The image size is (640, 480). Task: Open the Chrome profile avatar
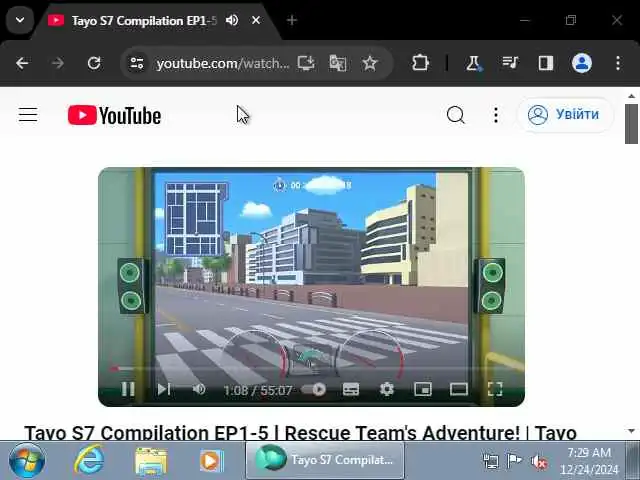click(x=582, y=63)
